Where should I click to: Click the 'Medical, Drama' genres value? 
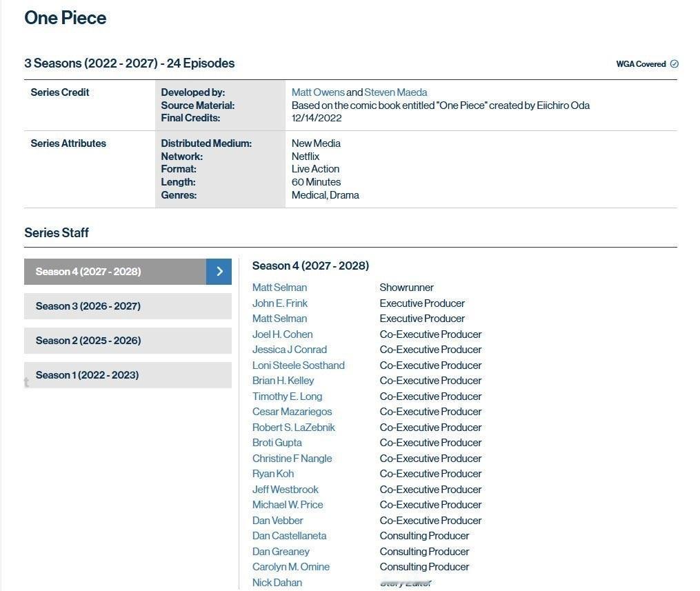coord(325,195)
